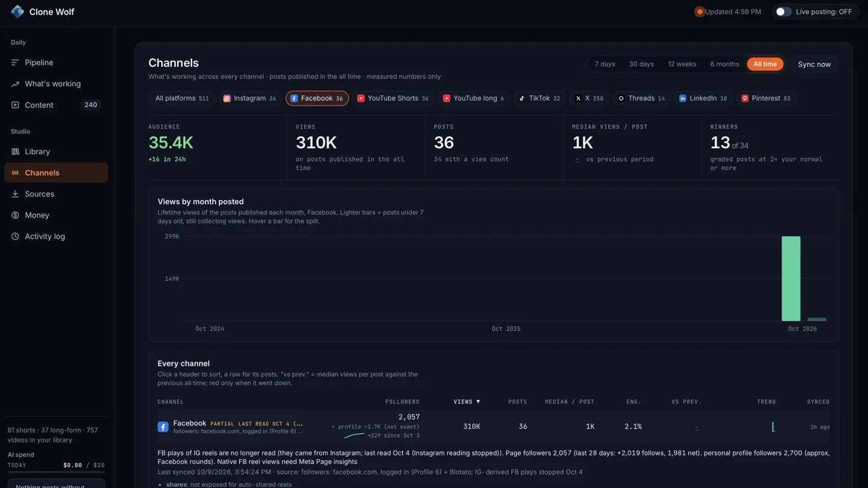Toggle the Live posting switch

click(x=783, y=11)
